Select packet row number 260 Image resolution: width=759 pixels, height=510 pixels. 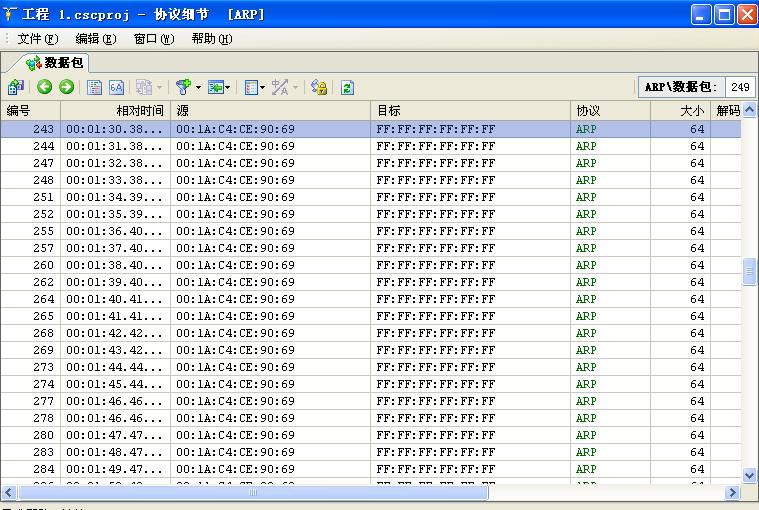(x=43, y=265)
